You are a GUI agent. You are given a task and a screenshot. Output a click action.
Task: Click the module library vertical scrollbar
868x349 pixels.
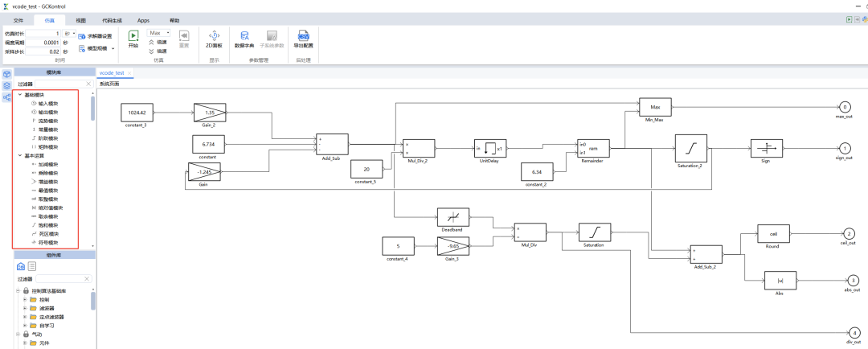(x=92, y=109)
